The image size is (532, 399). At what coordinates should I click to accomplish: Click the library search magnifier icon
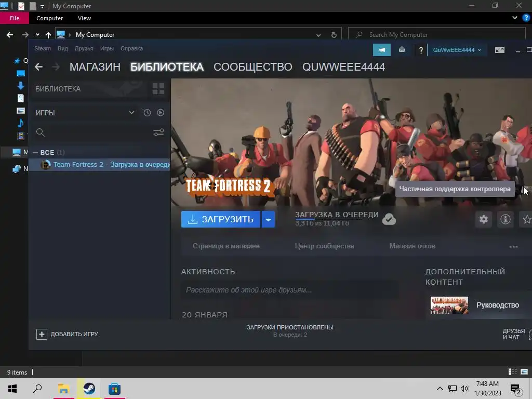click(x=41, y=132)
